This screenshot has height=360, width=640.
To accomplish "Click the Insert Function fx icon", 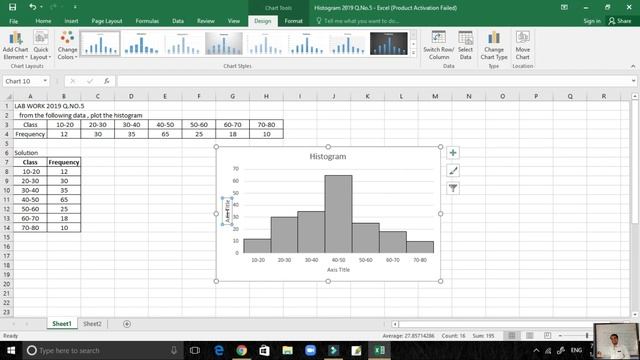I will point(107,81).
